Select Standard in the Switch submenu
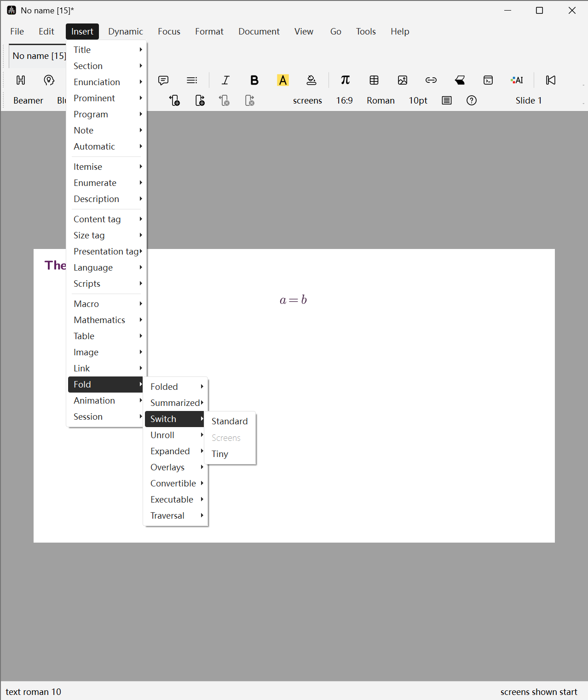588x700 pixels. point(230,421)
